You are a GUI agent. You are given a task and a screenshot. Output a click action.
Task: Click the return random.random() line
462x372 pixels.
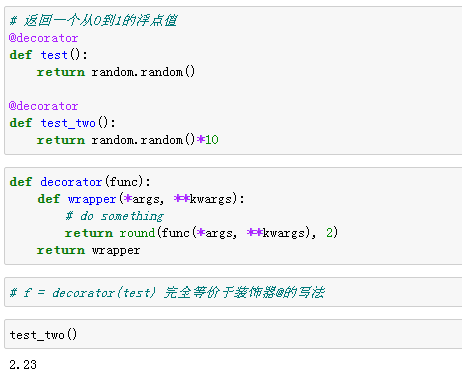click(x=116, y=72)
